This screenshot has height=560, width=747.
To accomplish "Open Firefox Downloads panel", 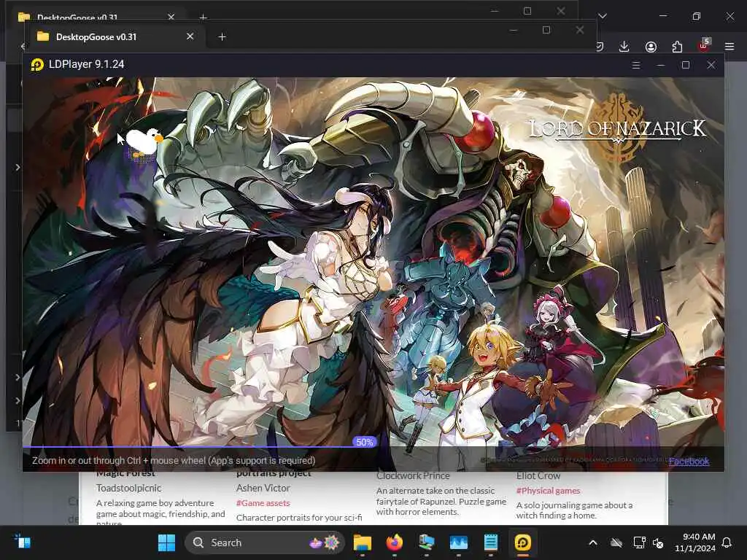I will click(x=624, y=46).
